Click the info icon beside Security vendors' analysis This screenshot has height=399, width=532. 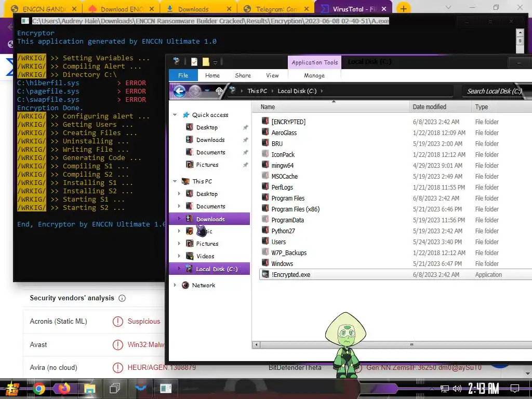click(122, 298)
